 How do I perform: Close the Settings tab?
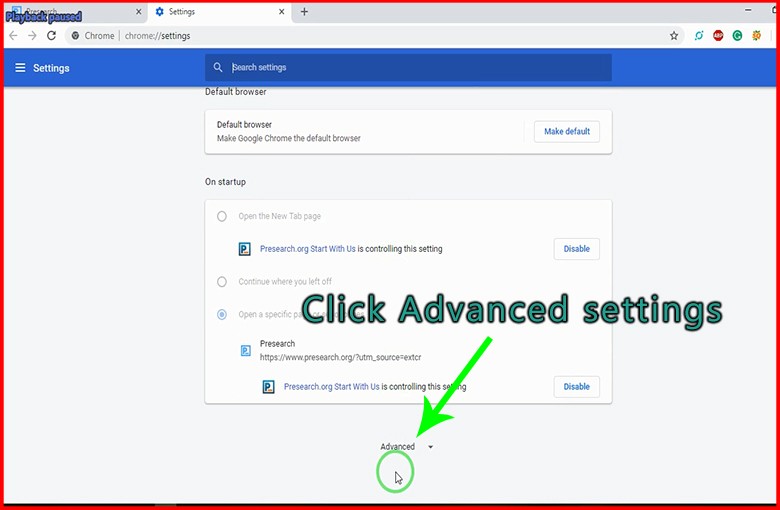[x=282, y=11]
